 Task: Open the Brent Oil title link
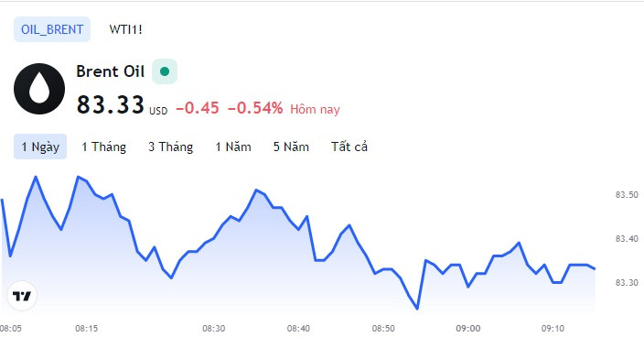[x=110, y=71]
